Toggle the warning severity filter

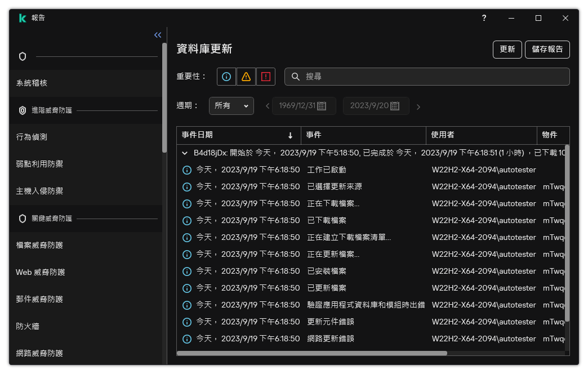(246, 76)
